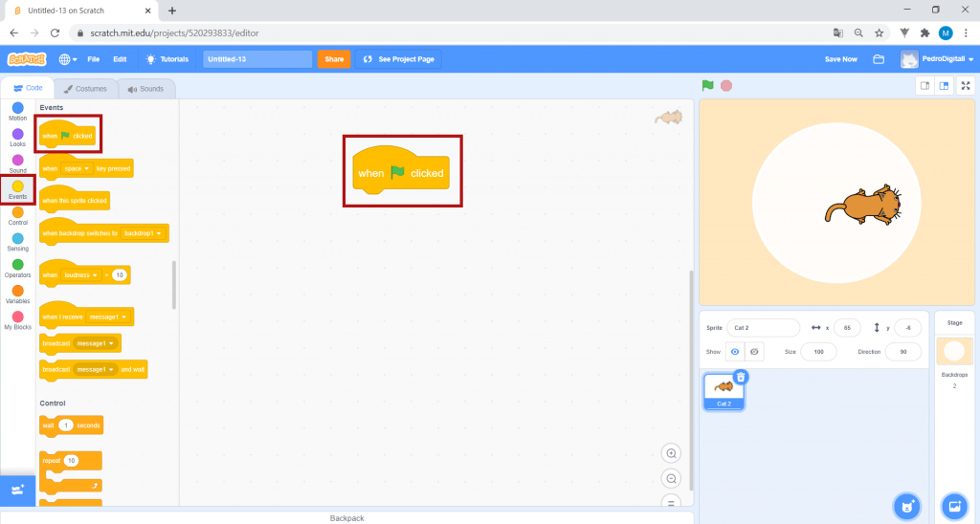
Task: Hide the sprite from stage
Action: (754, 352)
